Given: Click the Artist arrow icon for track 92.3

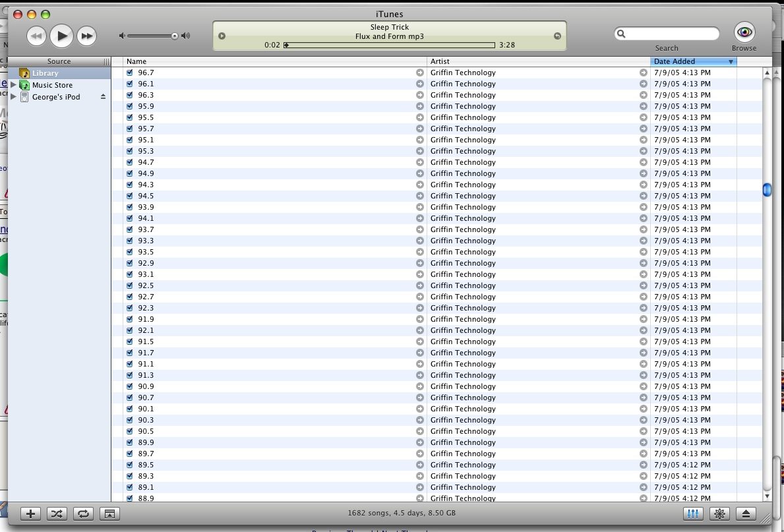Looking at the screenshot, I should (644, 308).
